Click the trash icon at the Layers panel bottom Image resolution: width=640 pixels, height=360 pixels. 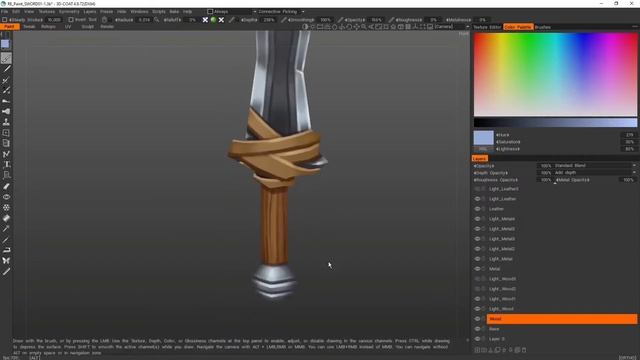click(x=524, y=350)
